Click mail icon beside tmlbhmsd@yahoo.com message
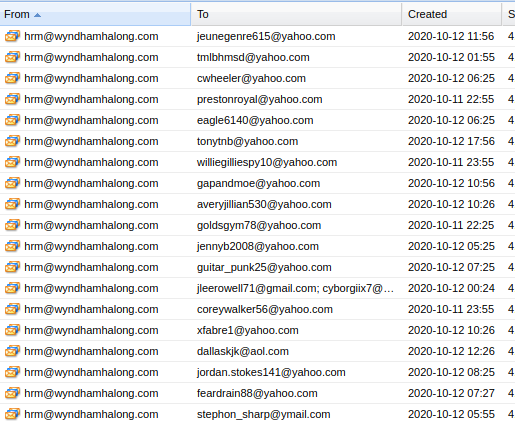 pyautogui.click(x=12, y=57)
